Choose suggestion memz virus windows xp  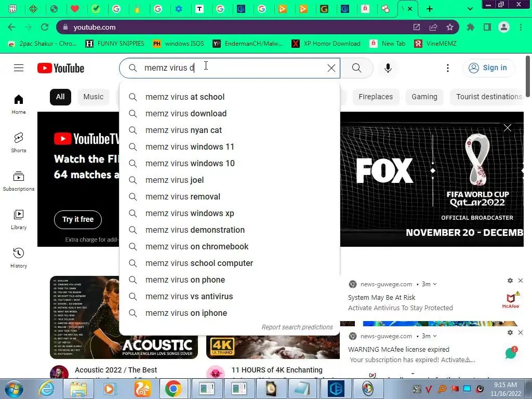pos(230,214)
